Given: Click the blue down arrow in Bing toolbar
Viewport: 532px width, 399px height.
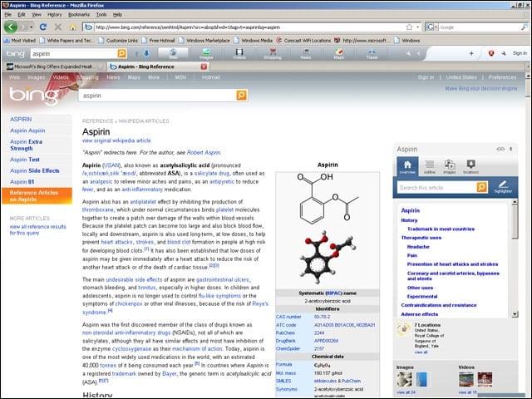Looking at the screenshot, I should 146,53.
